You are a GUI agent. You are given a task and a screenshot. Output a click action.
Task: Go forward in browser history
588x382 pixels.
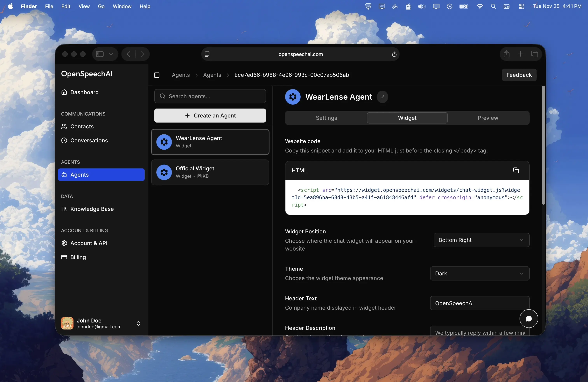coord(142,54)
